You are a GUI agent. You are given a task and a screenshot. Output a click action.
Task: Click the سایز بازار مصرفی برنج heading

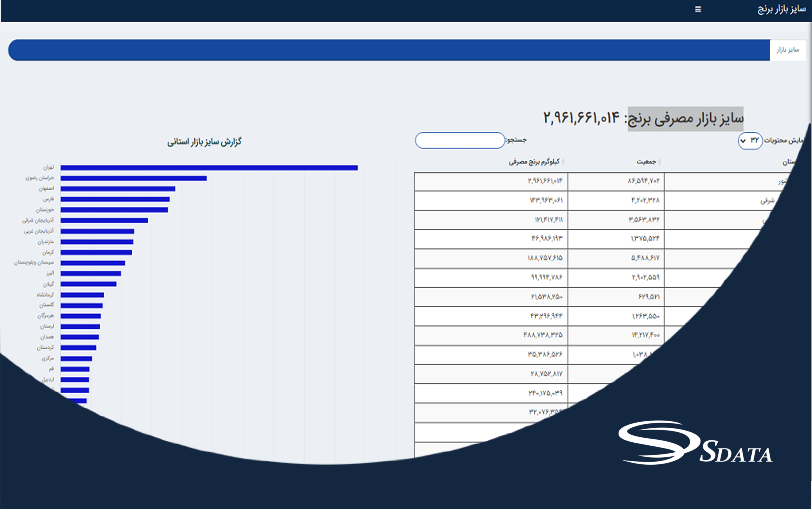[685, 118]
